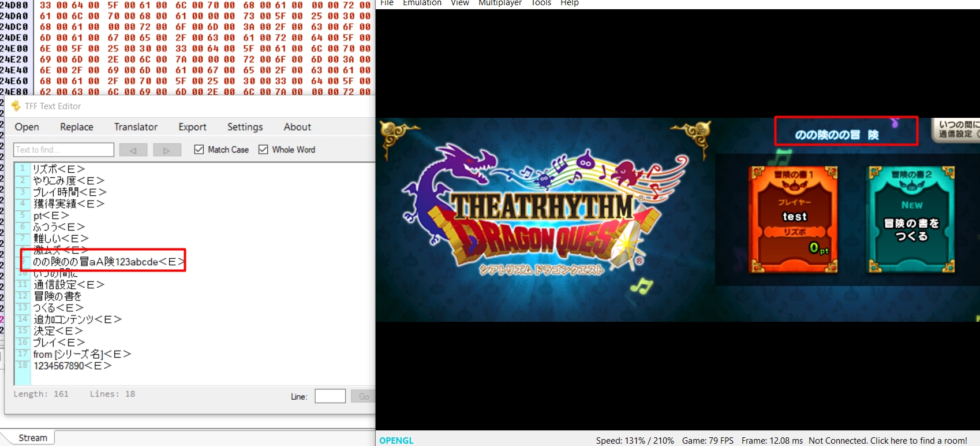Toggle the Match Case checkbox
This screenshot has width=980, height=446.
199,150
